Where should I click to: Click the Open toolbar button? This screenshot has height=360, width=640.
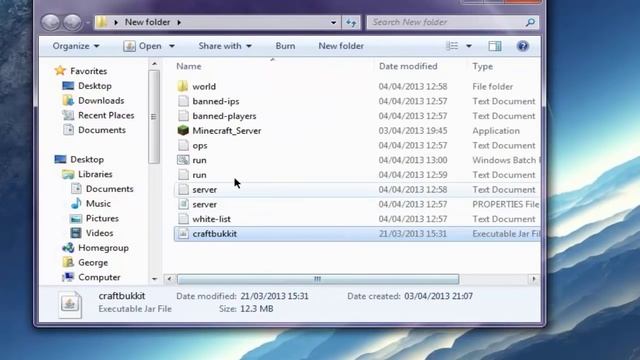coord(143,46)
